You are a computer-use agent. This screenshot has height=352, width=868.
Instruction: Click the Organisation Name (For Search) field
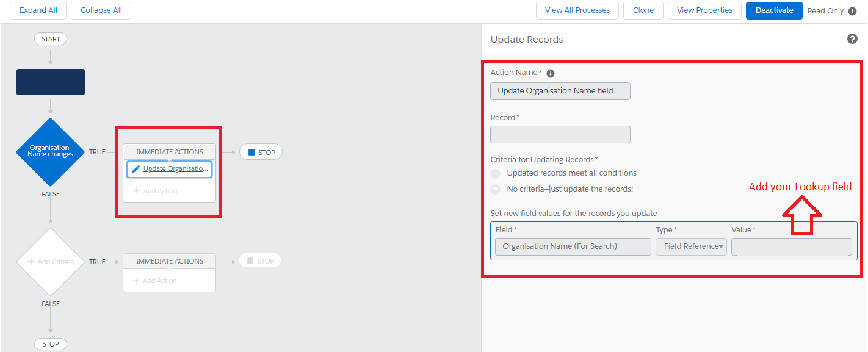(x=573, y=246)
